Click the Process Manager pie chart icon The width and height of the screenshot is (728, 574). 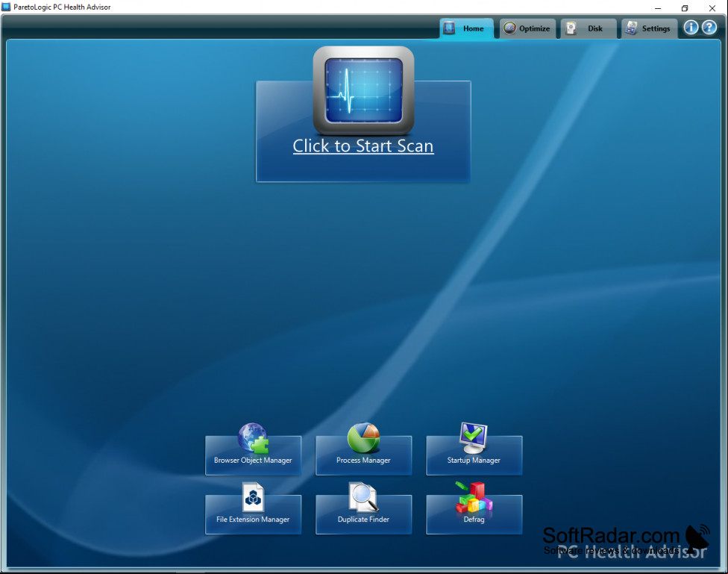click(363, 438)
